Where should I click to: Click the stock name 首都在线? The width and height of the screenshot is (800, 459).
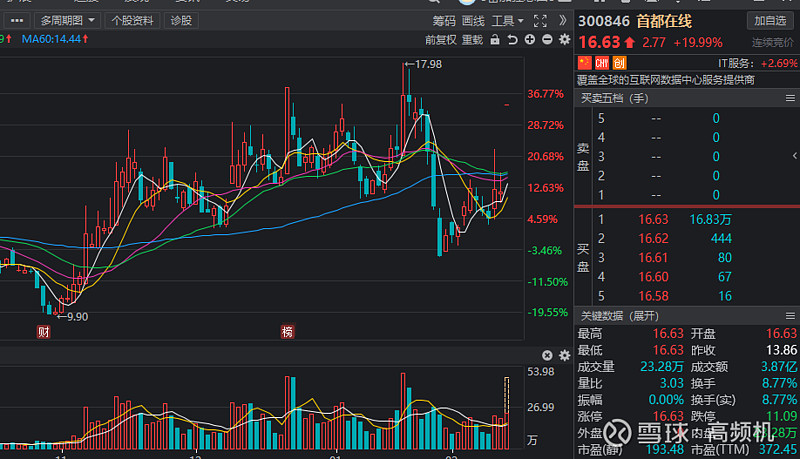tap(664, 21)
